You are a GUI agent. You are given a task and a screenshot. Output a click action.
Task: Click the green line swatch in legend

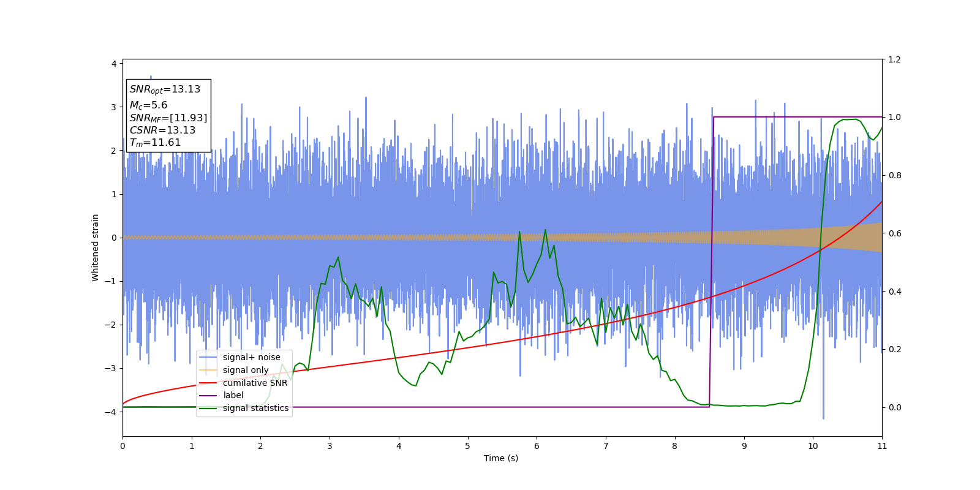coord(208,409)
